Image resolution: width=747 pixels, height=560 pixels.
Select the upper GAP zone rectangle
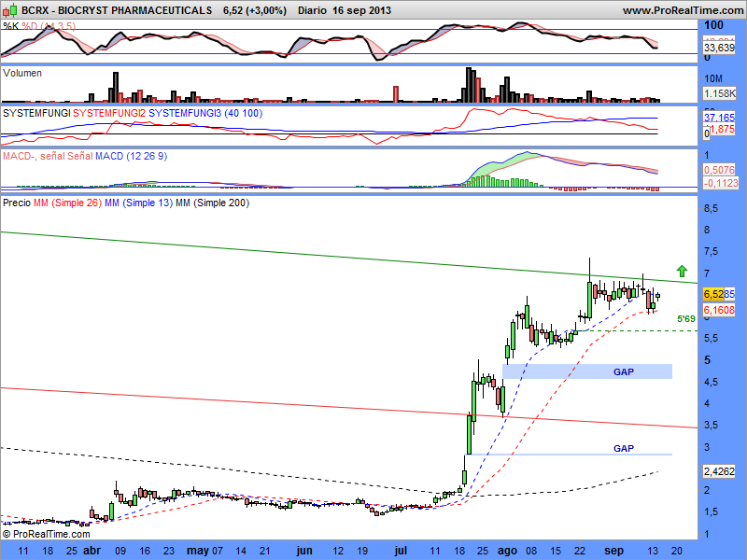(x=587, y=371)
